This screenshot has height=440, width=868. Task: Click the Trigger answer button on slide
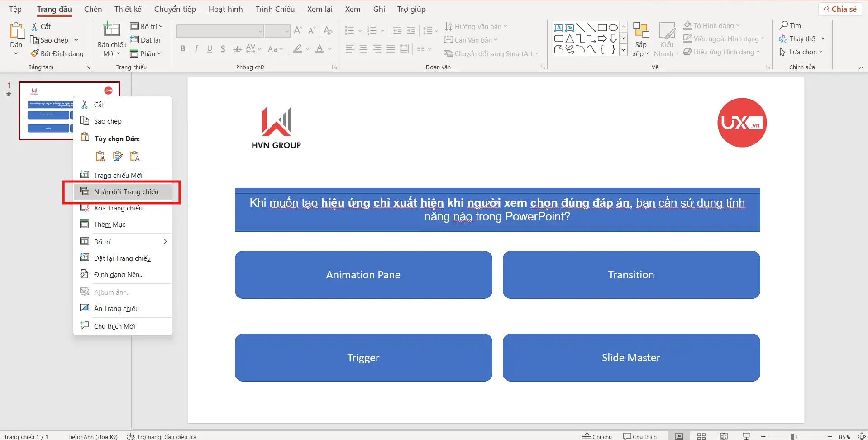(x=363, y=358)
